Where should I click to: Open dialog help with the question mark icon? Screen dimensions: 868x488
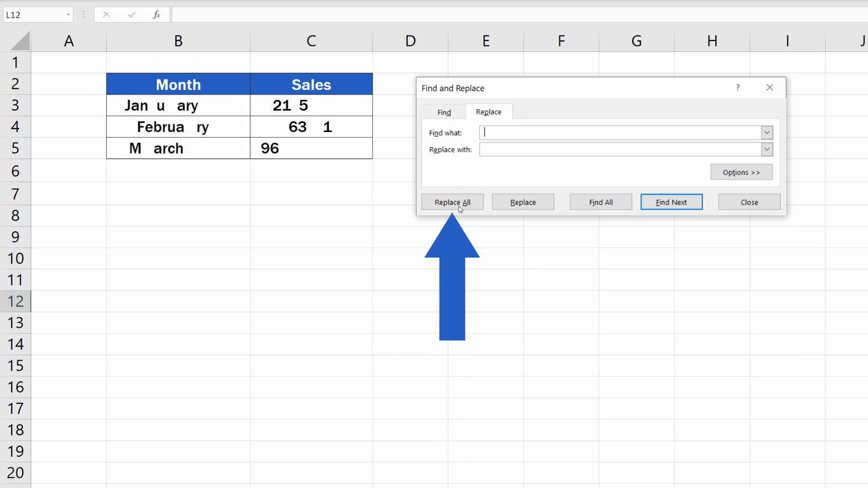[x=738, y=88]
